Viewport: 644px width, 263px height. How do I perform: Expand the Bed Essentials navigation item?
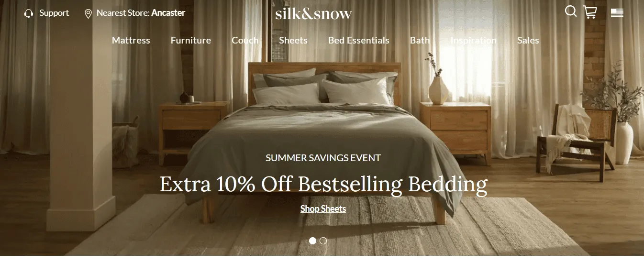(x=359, y=41)
